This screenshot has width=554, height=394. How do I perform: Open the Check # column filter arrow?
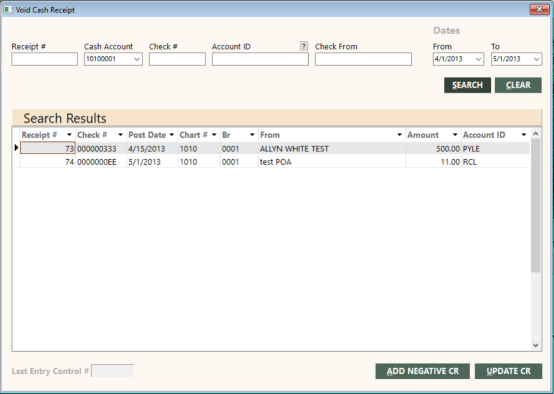(120, 135)
